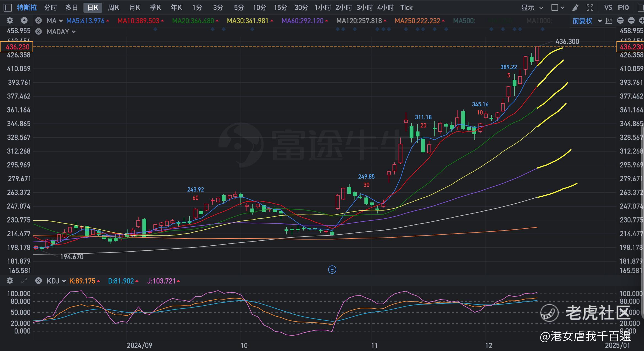
Task: Open KDJ settings gear icon
Action: 10,281
